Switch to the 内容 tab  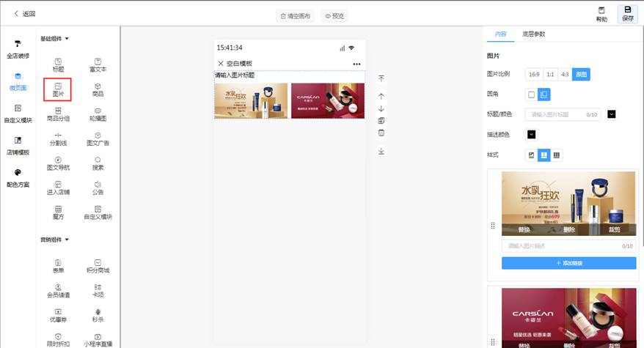[501, 34]
